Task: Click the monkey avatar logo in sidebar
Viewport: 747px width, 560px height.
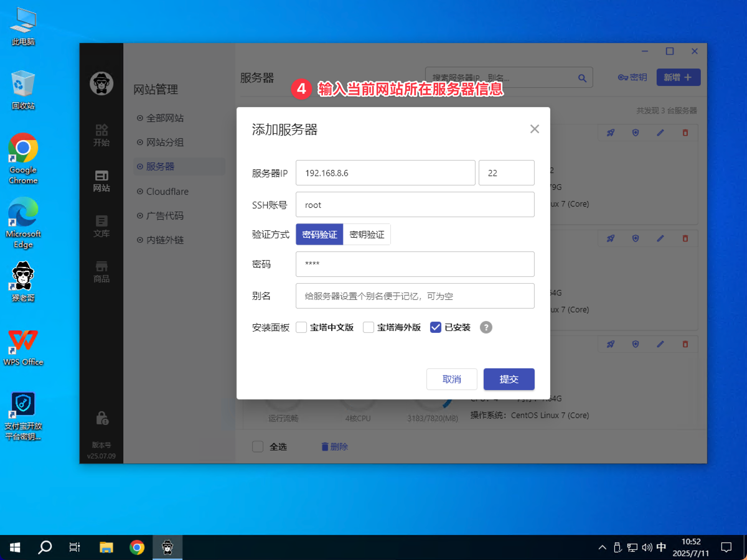Action: pyautogui.click(x=101, y=83)
